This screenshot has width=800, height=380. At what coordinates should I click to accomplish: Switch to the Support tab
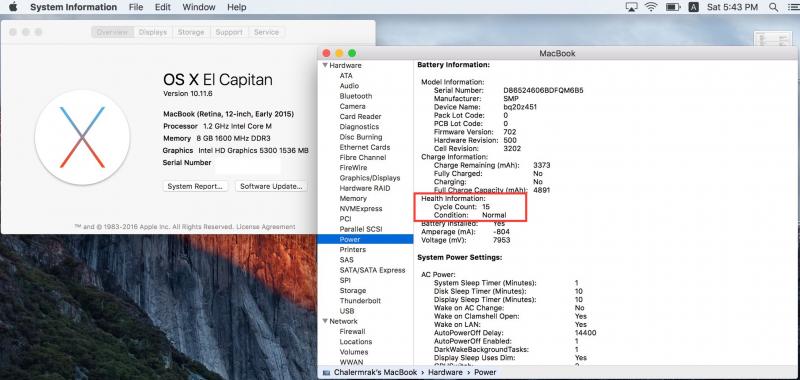[229, 32]
